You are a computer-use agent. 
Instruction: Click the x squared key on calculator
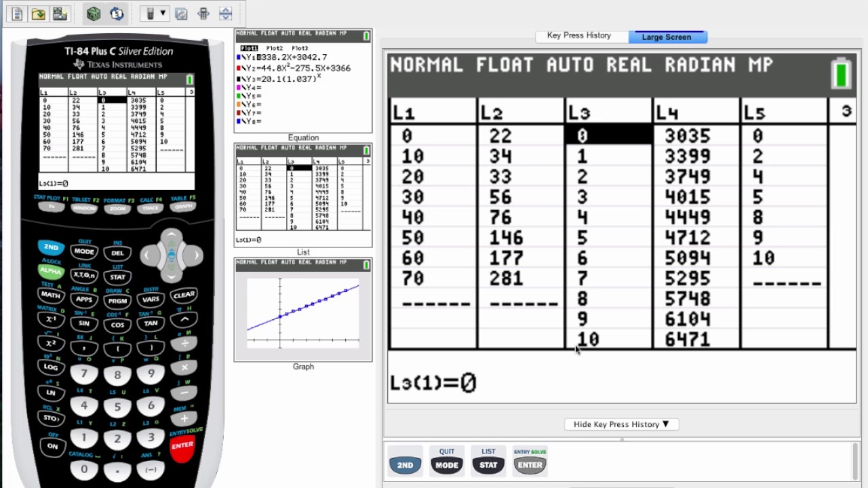(51, 343)
